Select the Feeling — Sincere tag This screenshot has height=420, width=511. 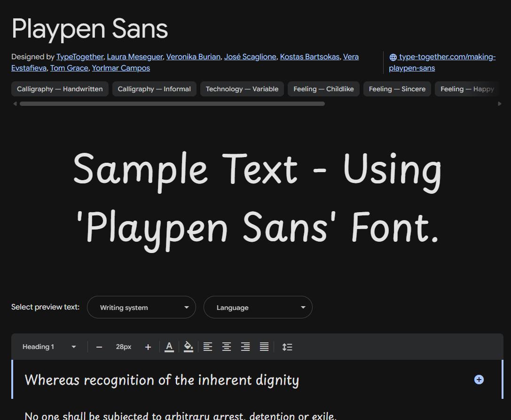coord(397,89)
